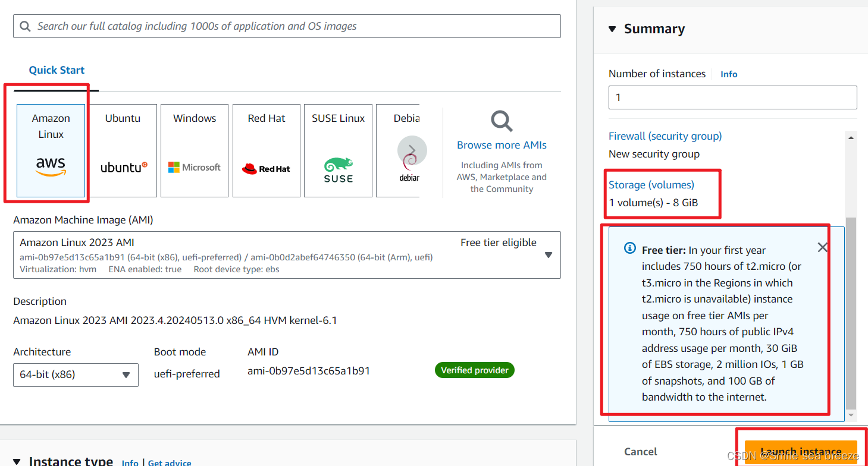
Task: Click the Number of instances input field
Action: point(732,97)
